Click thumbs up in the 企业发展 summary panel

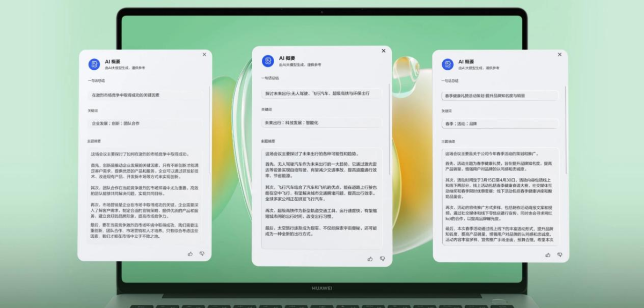pos(190,253)
